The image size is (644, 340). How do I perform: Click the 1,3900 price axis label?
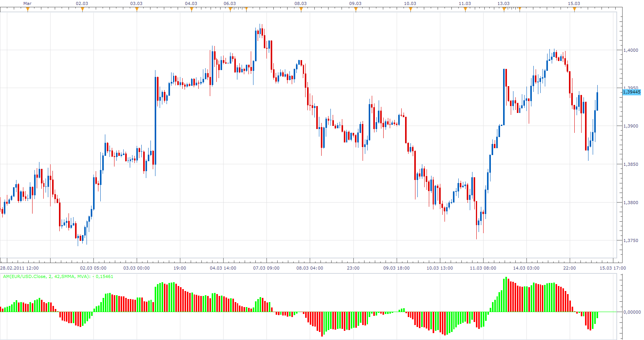pyautogui.click(x=631, y=126)
